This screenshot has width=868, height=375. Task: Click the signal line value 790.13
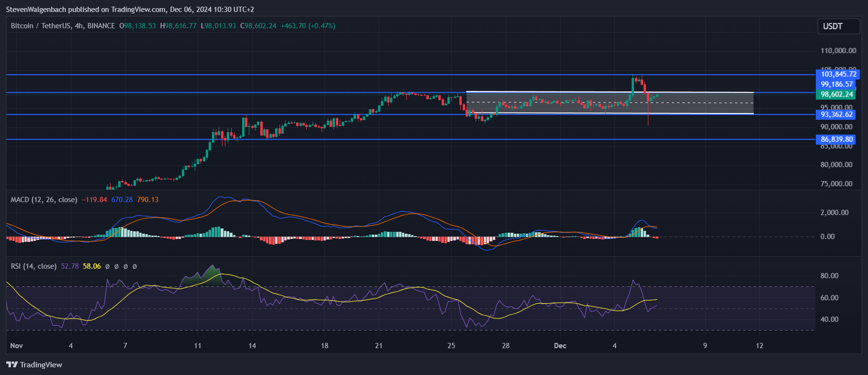(148, 200)
